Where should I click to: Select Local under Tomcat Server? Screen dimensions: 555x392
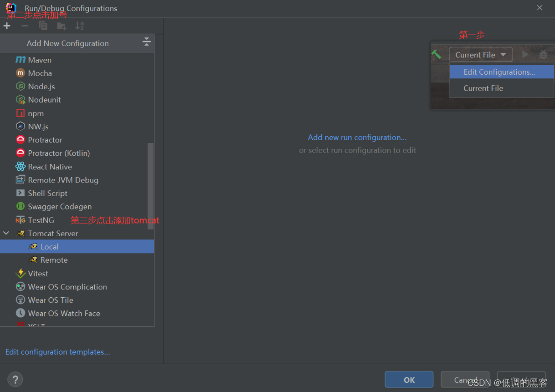[77, 246]
